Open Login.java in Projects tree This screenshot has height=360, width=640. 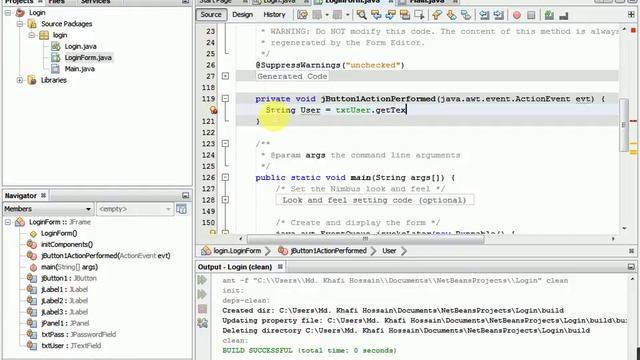80,47
